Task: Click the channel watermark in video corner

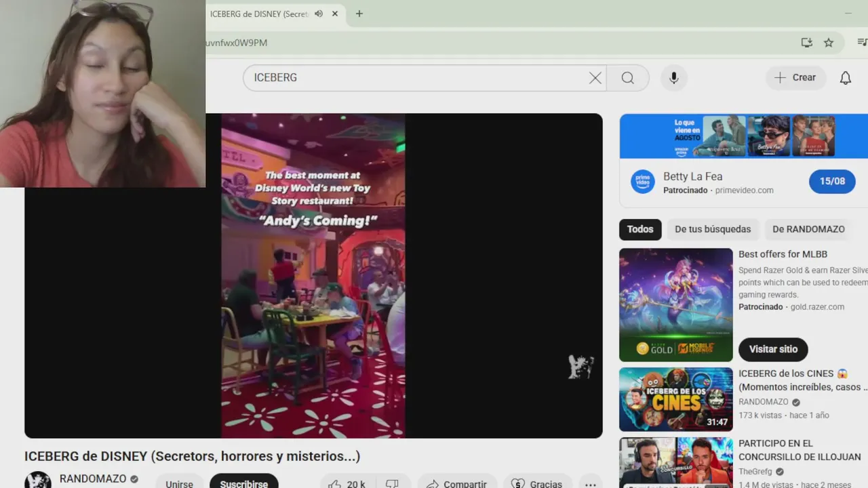Action: click(x=581, y=367)
